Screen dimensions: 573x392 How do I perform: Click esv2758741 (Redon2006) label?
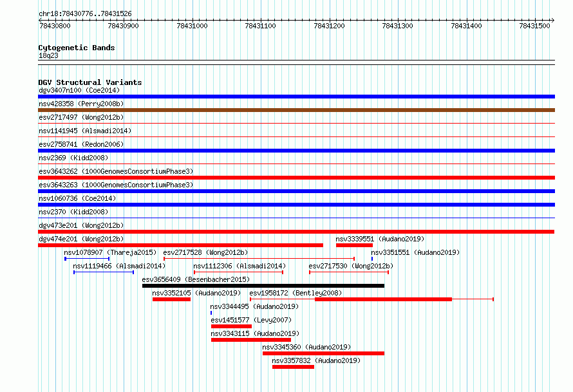pyautogui.click(x=81, y=144)
